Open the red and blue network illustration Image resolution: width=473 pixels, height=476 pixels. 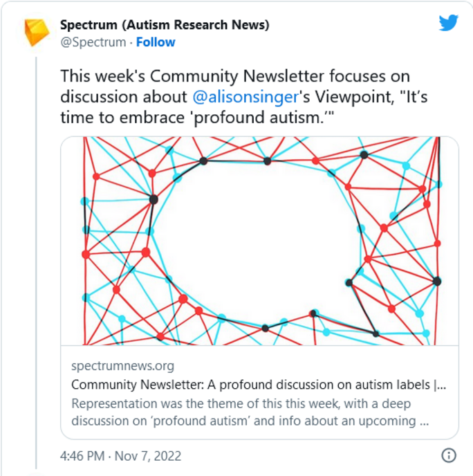260,241
